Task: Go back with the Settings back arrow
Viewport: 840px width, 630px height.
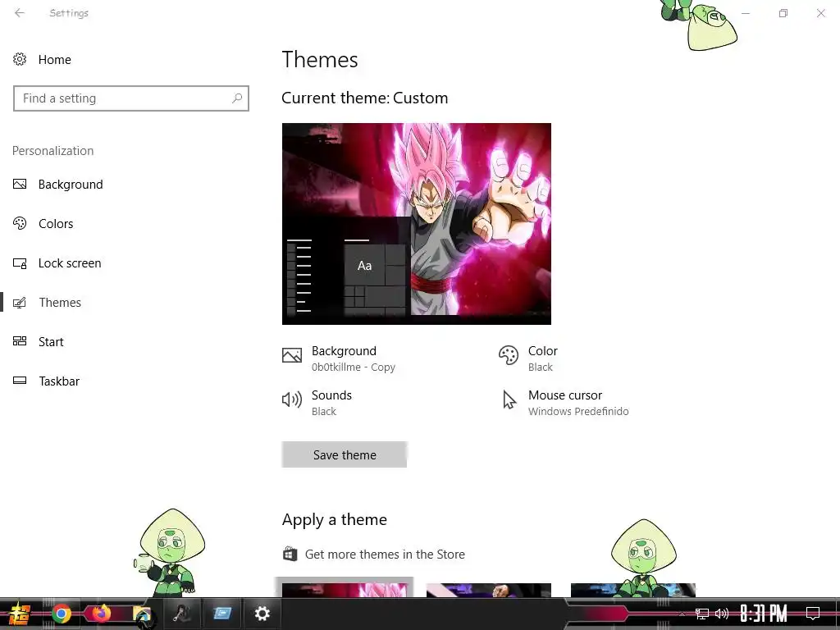Action: [x=20, y=13]
